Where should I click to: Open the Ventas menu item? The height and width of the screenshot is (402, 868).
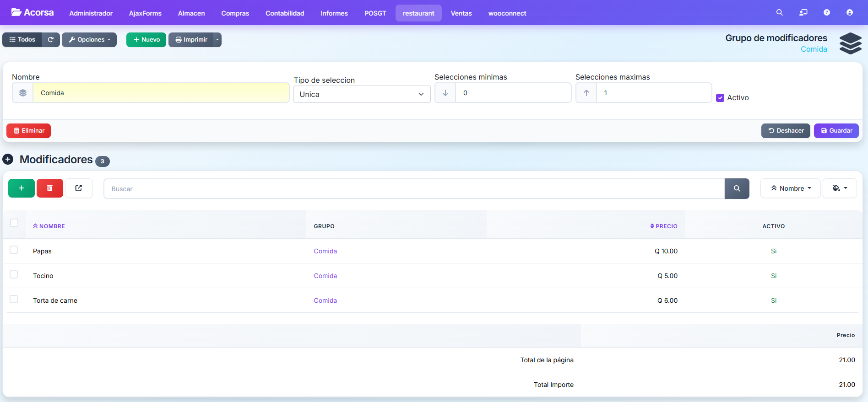pos(461,13)
